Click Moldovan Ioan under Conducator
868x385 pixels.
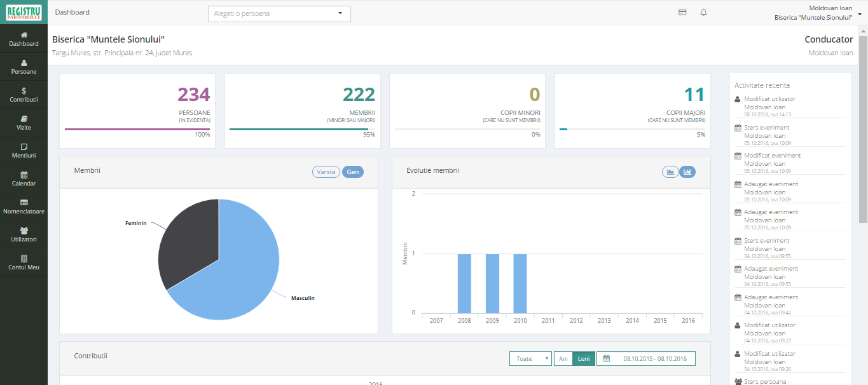830,53
